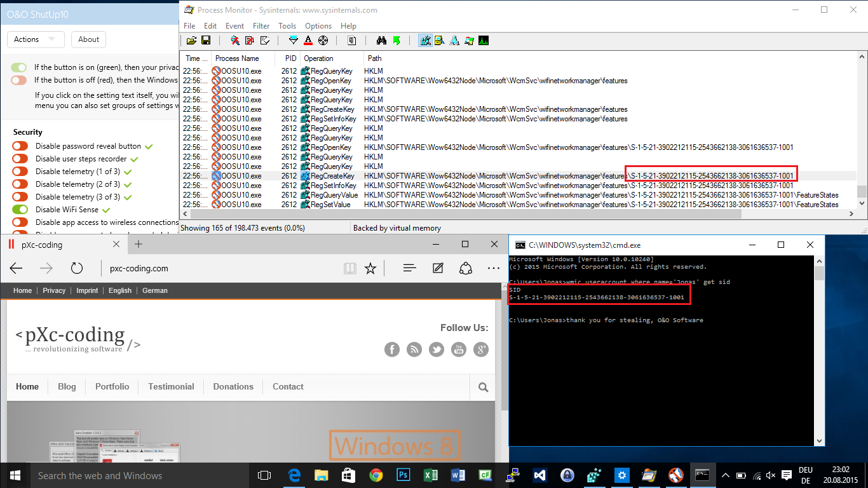Show the process tree icon

[x=352, y=41]
